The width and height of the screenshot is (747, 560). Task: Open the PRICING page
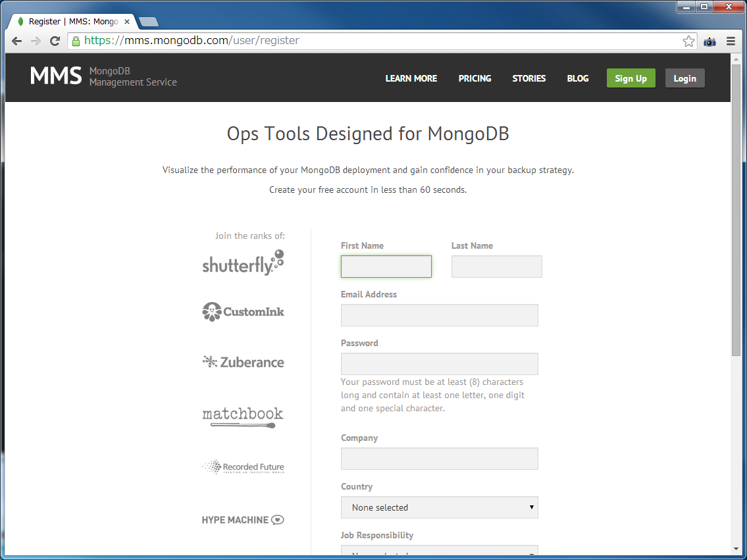tap(475, 78)
